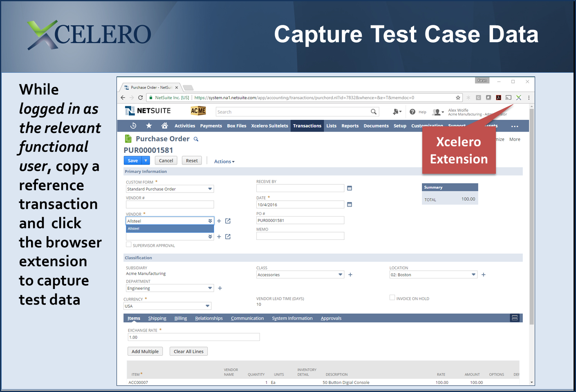Open the Date calendar picker
This screenshot has height=392, width=576.
coord(350,205)
